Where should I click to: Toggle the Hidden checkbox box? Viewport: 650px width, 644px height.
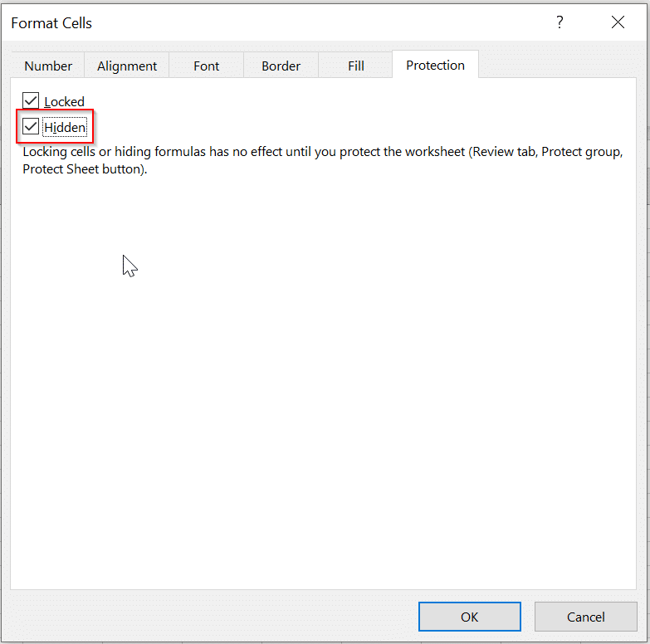[31, 127]
